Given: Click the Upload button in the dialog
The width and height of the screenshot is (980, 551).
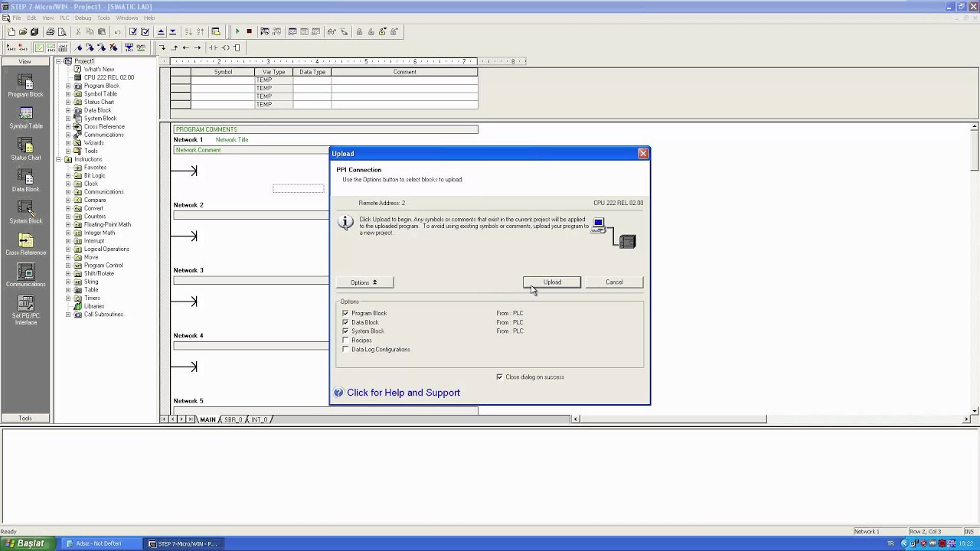Looking at the screenshot, I should 552,282.
